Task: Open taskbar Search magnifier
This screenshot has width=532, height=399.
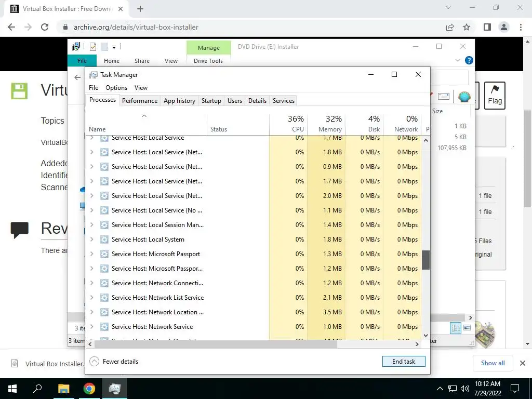Action: 37,388
